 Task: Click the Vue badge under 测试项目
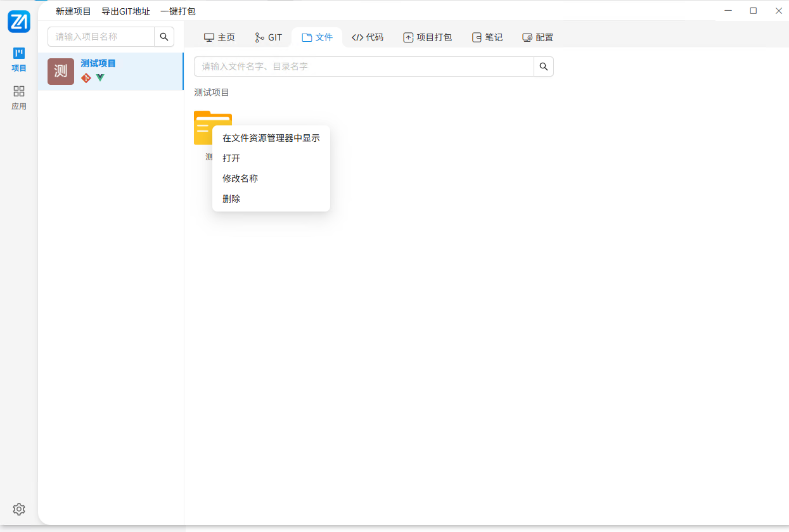click(100, 78)
